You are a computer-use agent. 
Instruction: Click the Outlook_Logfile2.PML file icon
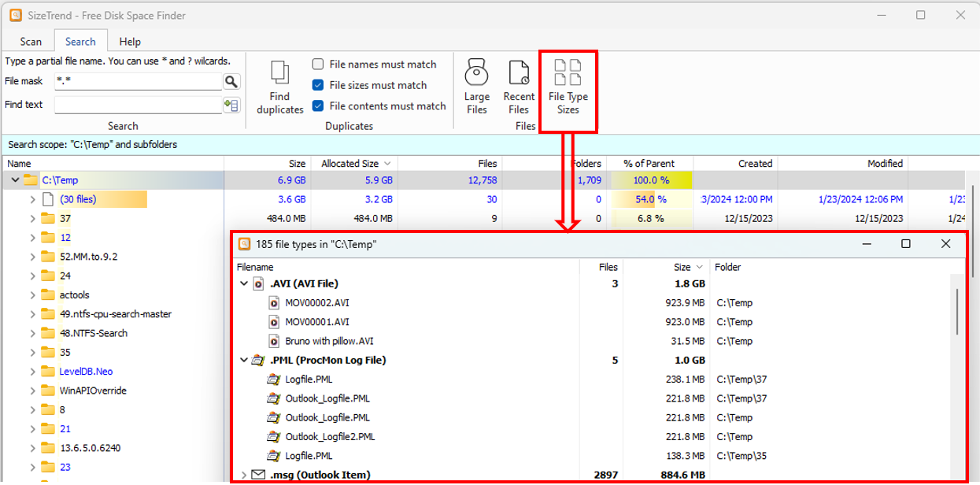point(275,437)
